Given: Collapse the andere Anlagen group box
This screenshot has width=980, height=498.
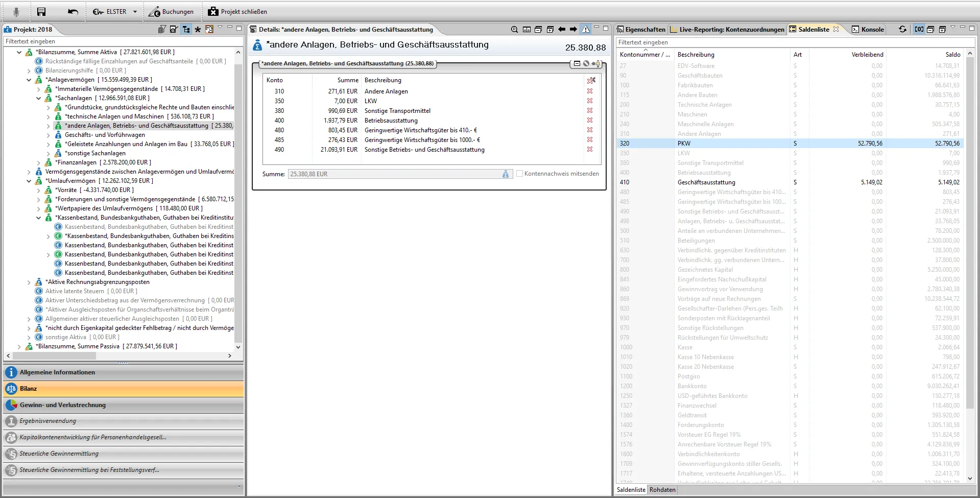Looking at the screenshot, I should tap(577, 64).
